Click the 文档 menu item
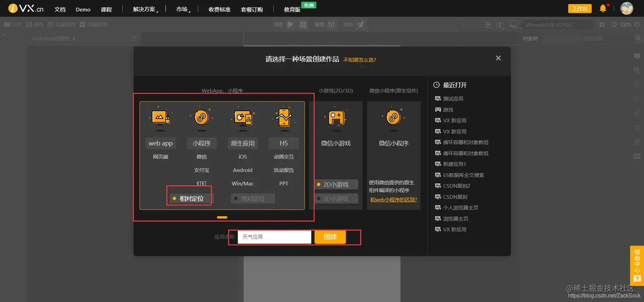This screenshot has width=644, height=302. (60, 9)
